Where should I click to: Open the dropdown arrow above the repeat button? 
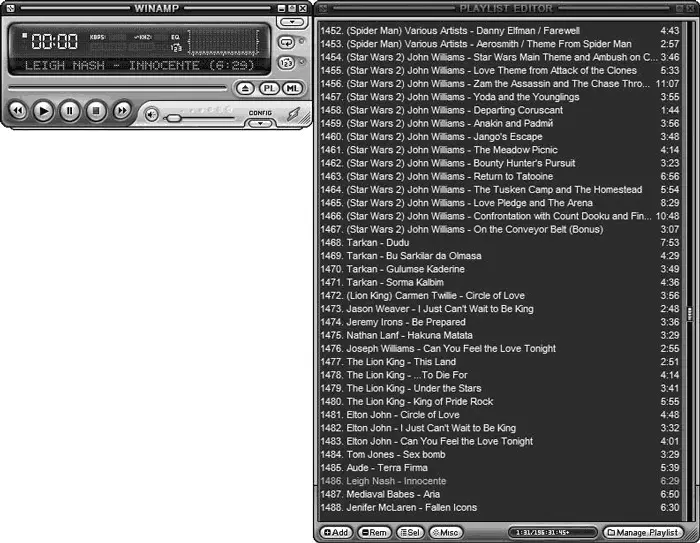[x=290, y=21]
